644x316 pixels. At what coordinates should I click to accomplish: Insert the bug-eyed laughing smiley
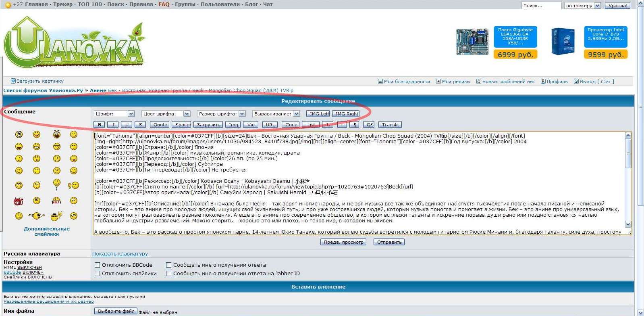[x=56, y=134]
